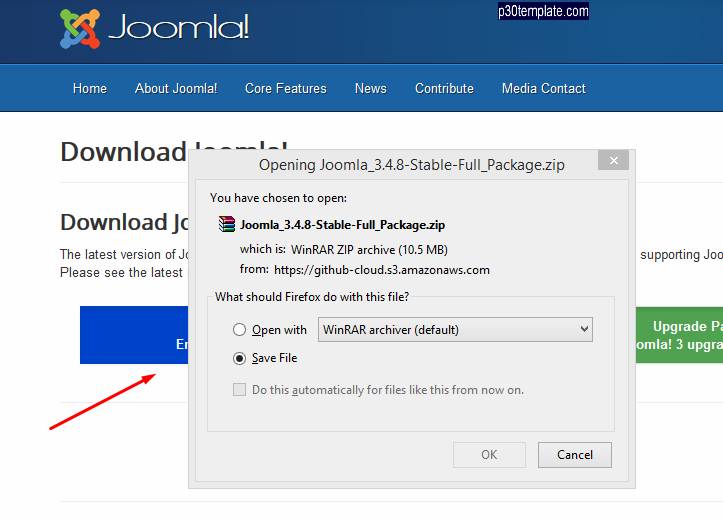The height and width of the screenshot is (520, 723).
Task: Open Core Features navigation item
Action: point(286,88)
